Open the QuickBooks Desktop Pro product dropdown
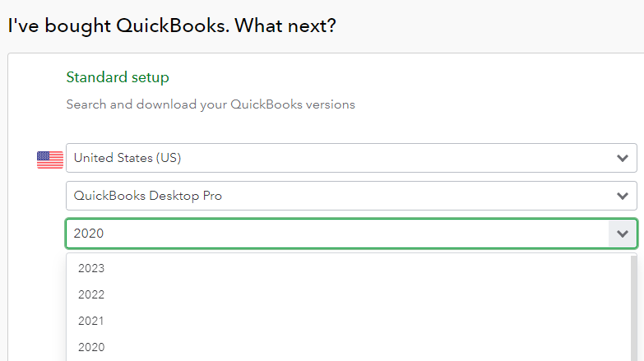Screen dimensions: 644x361 (351, 196)
